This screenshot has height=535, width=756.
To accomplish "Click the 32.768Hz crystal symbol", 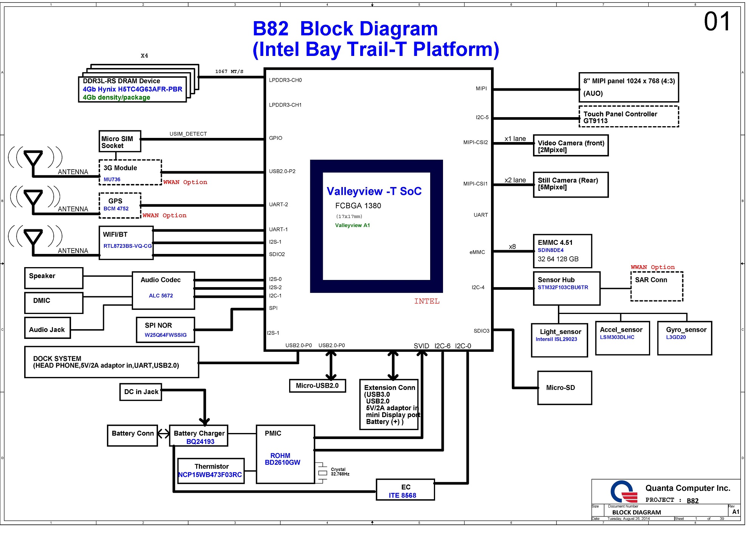I will point(322,473).
